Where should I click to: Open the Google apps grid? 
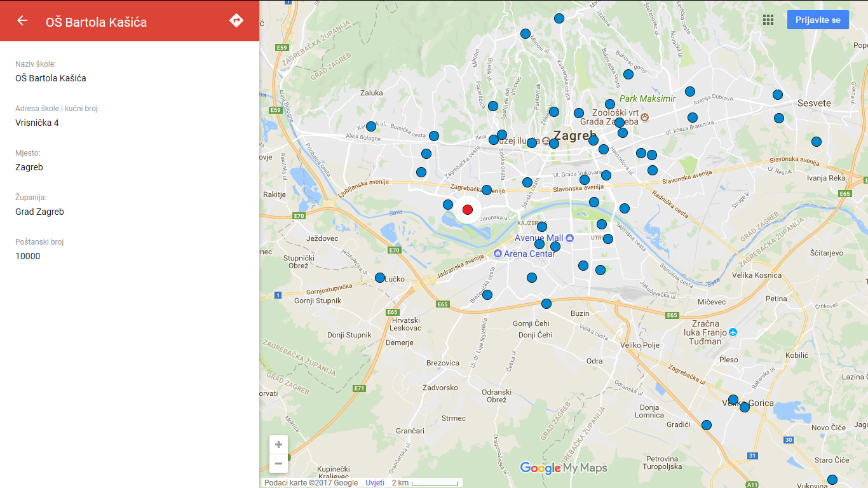click(768, 20)
